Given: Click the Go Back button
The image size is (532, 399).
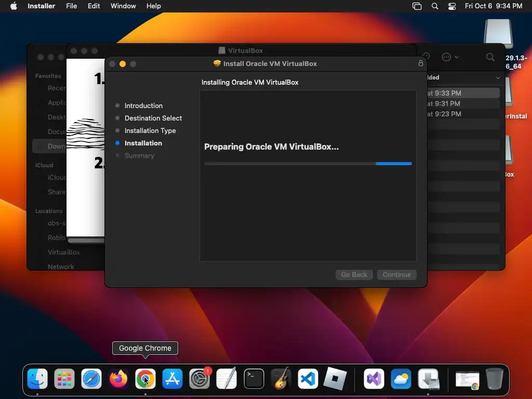Looking at the screenshot, I should click(354, 274).
